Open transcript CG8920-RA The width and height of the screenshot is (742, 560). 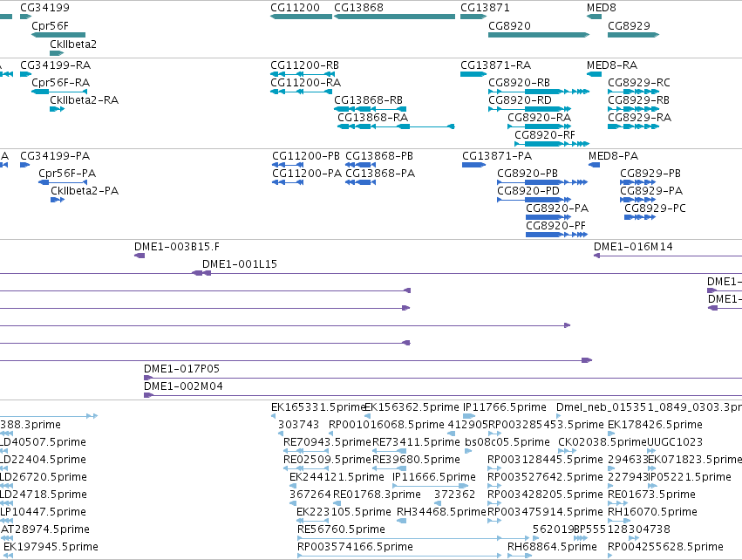539,118
